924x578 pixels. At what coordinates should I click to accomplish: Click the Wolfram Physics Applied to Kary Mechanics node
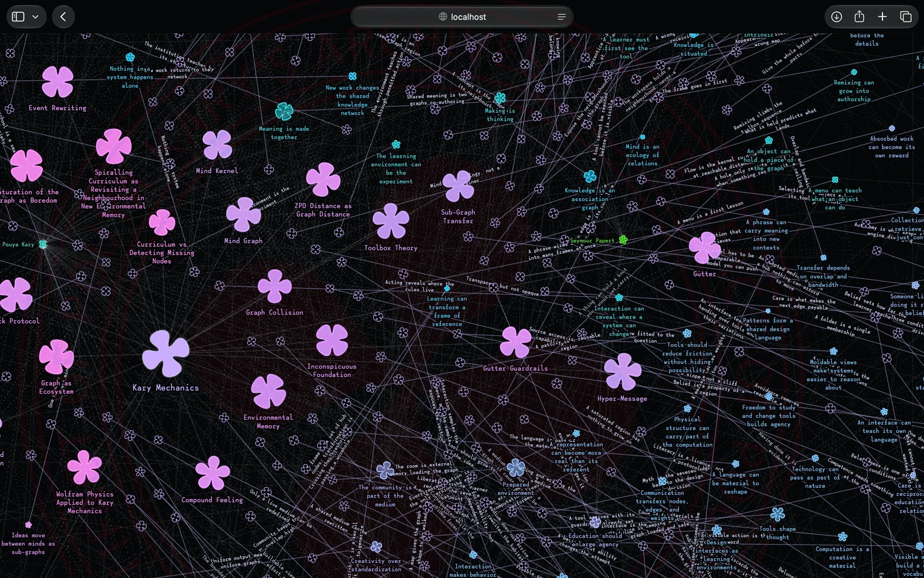pyautogui.click(x=85, y=467)
